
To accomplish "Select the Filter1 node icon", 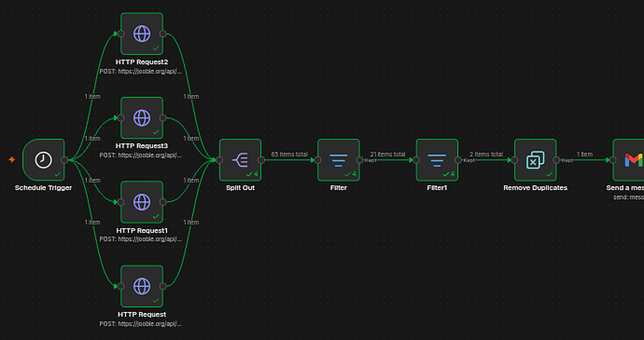I will pos(437,160).
